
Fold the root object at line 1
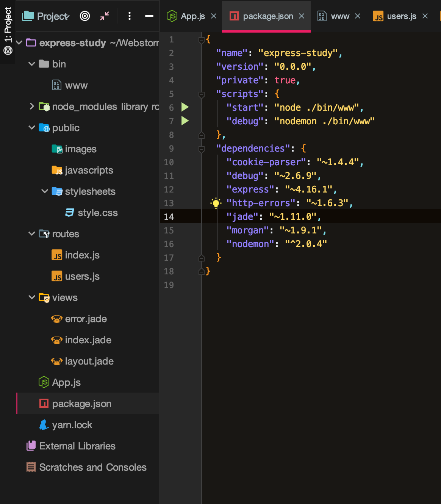(x=202, y=40)
